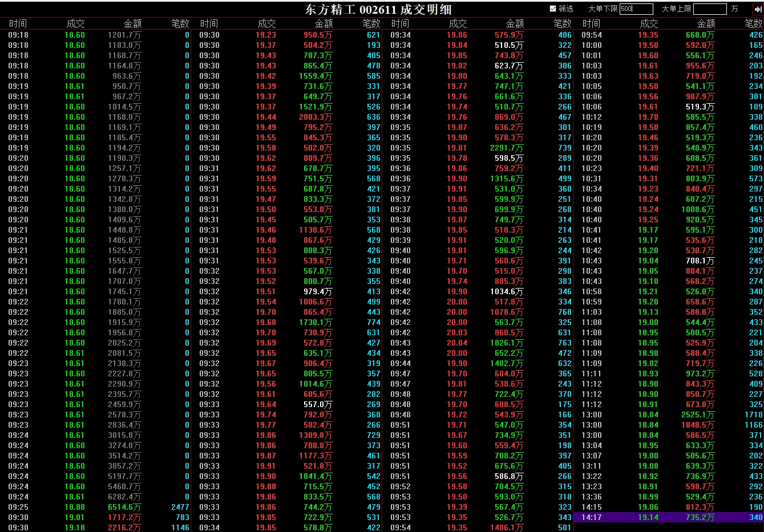Click the 973.2万 amount cell
This screenshot has height=532, width=764.
click(700, 373)
